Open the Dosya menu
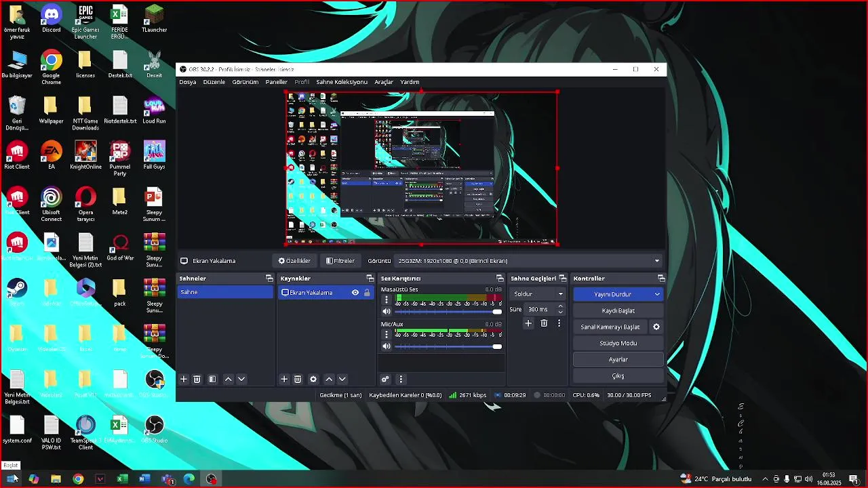 tap(188, 82)
